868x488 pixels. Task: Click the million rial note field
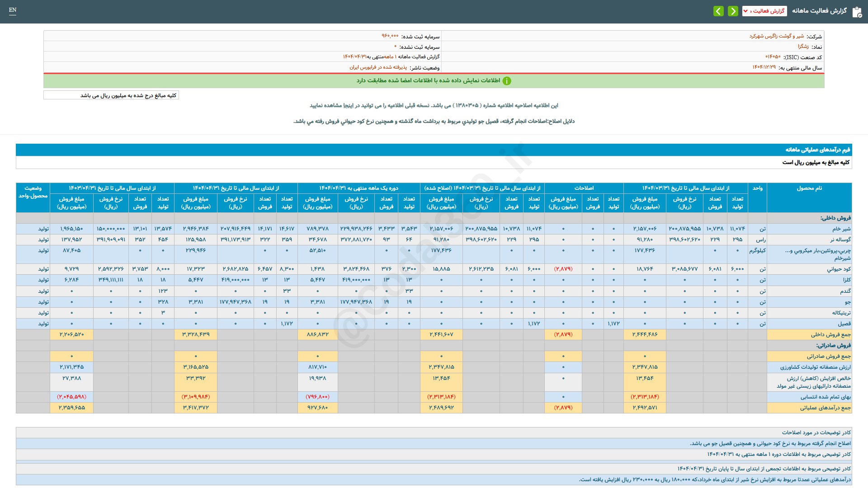[x=111, y=95]
